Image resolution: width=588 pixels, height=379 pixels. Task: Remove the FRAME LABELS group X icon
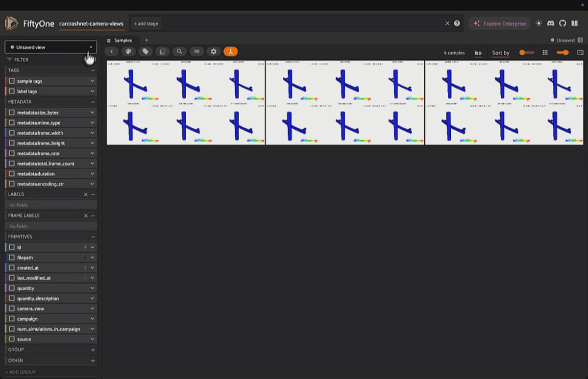tap(86, 215)
